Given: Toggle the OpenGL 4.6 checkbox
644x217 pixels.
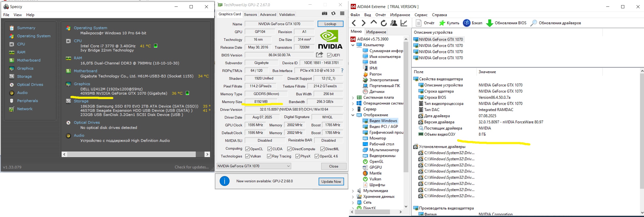Looking at the screenshot, I should coord(317,156).
